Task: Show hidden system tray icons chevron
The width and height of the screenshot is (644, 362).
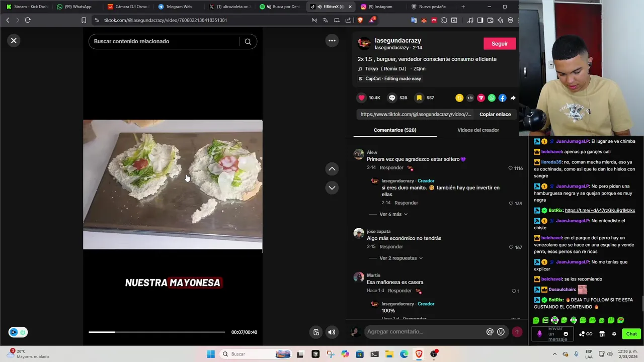Action: pyautogui.click(x=555, y=354)
